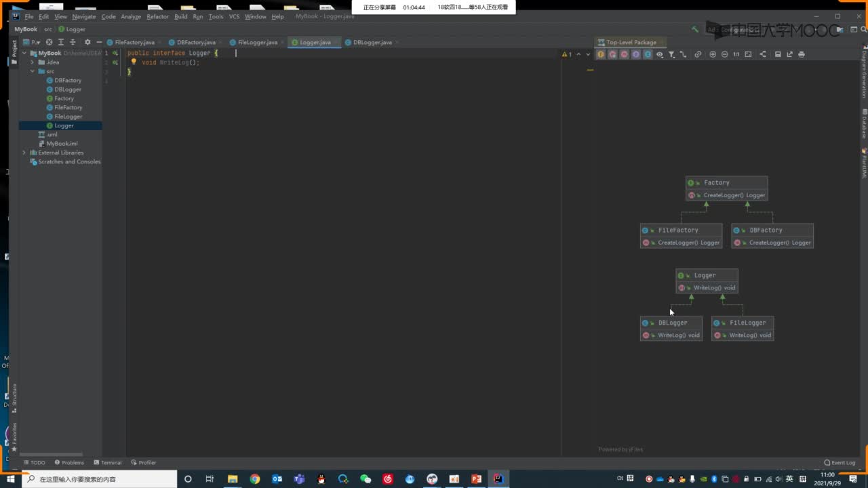Open diagram filter funnel dropdown
The height and width of the screenshot is (488, 868).
coord(671,54)
